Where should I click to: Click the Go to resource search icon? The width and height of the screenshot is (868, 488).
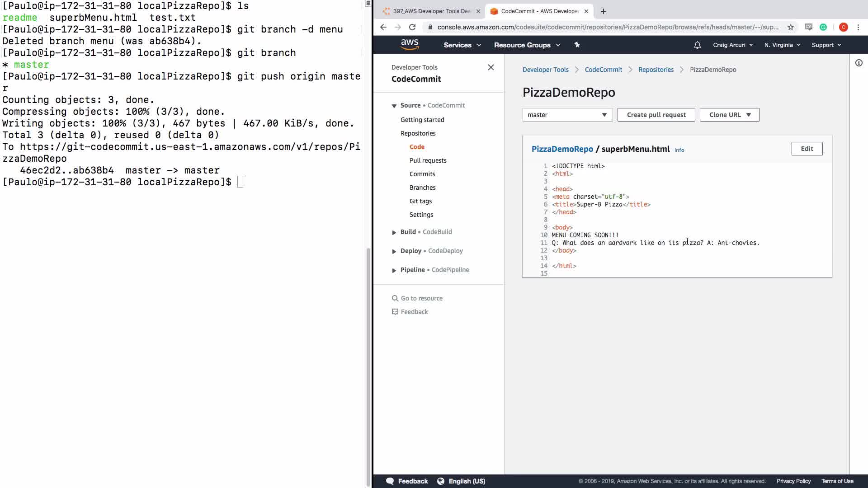click(395, 298)
